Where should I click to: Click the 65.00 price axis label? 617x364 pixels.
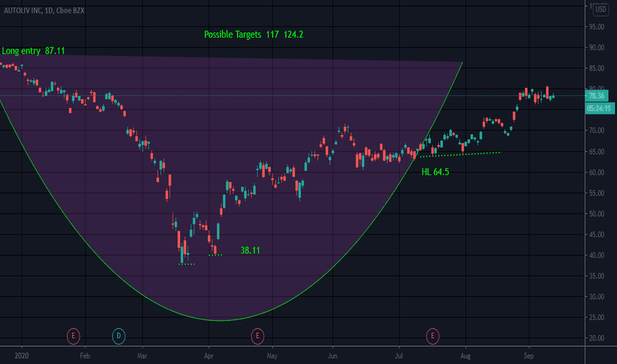click(x=596, y=152)
